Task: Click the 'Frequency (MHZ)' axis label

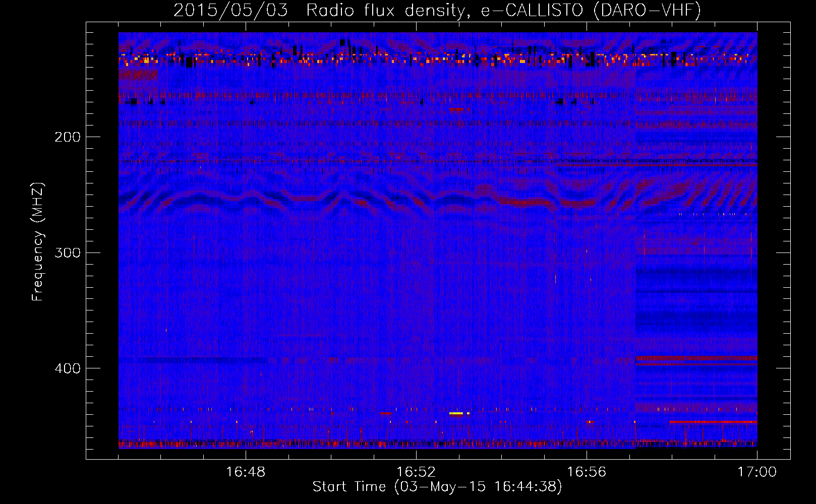Action: click(x=38, y=242)
